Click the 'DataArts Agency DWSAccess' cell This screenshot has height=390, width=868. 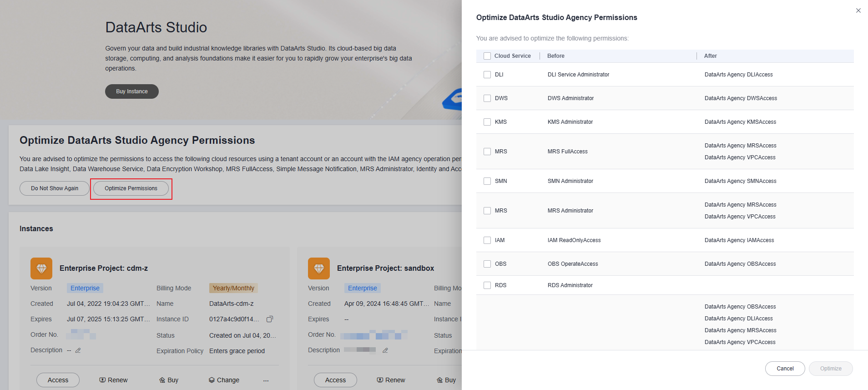click(741, 98)
